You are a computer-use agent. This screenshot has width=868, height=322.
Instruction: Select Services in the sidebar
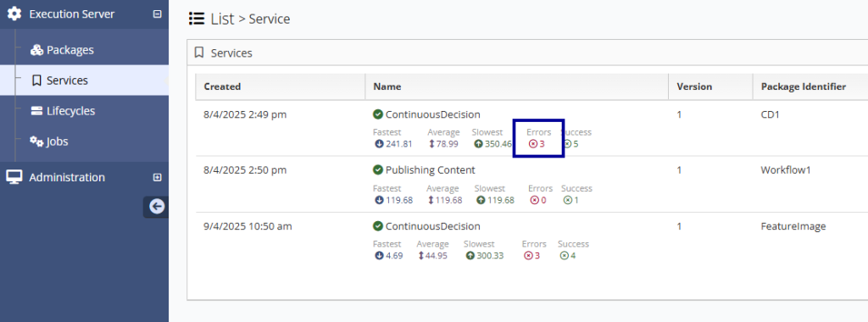tap(84, 80)
